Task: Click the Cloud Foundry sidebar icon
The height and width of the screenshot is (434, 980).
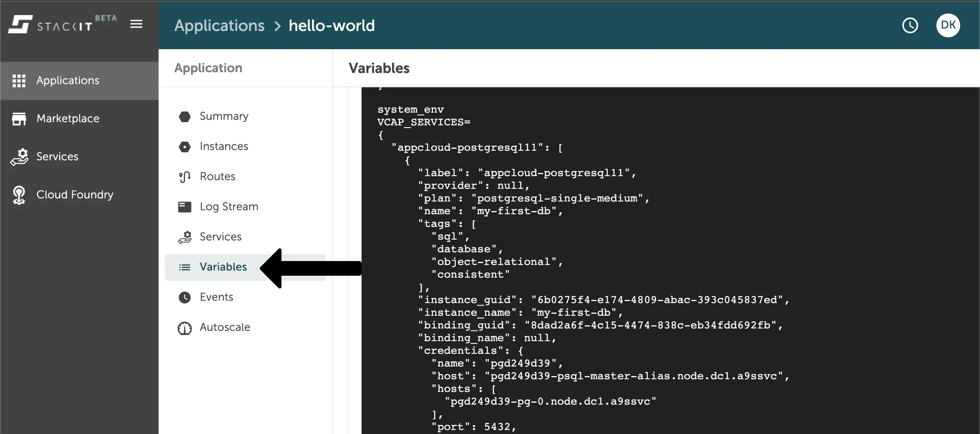Action: click(x=19, y=194)
